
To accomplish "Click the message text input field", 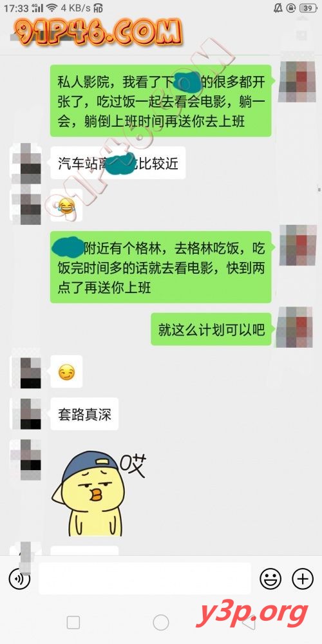I will pos(145,578).
